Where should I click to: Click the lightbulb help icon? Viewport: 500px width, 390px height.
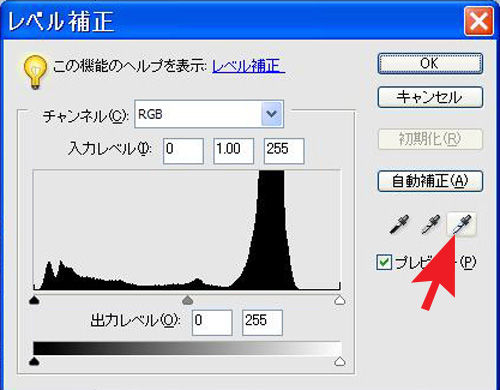pyautogui.click(x=35, y=72)
